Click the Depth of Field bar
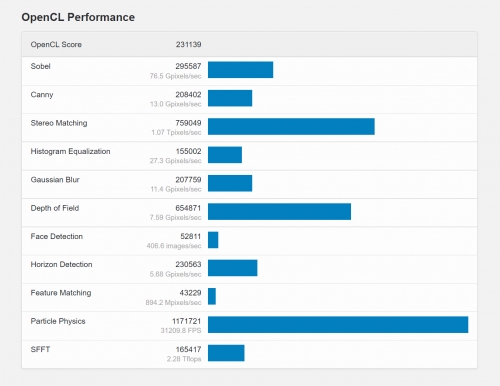500x386 pixels. pos(279,211)
